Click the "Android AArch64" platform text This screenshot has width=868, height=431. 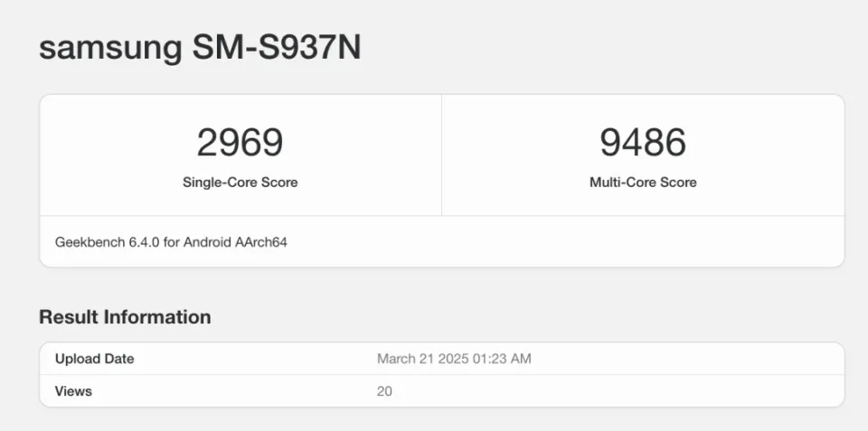point(237,242)
